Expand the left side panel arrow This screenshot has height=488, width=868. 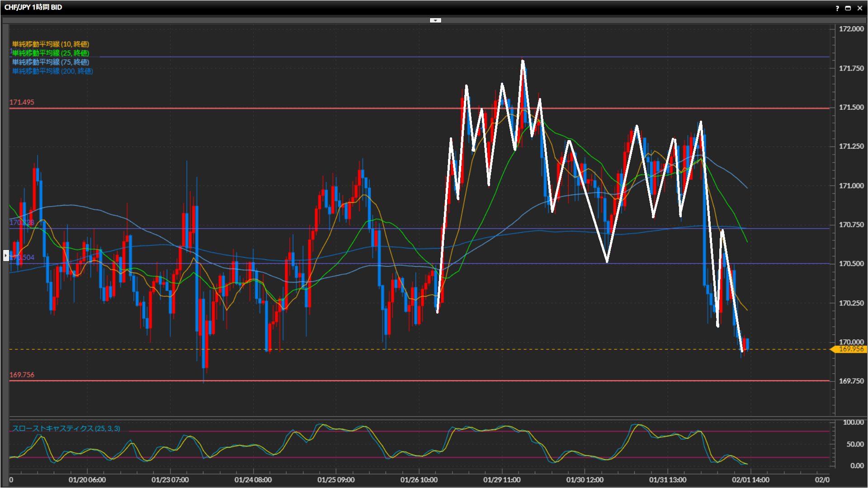[x=5, y=256]
